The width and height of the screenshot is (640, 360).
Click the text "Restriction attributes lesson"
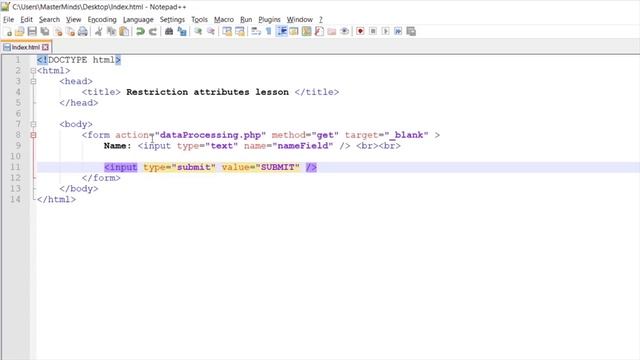pyautogui.click(x=207, y=92)
